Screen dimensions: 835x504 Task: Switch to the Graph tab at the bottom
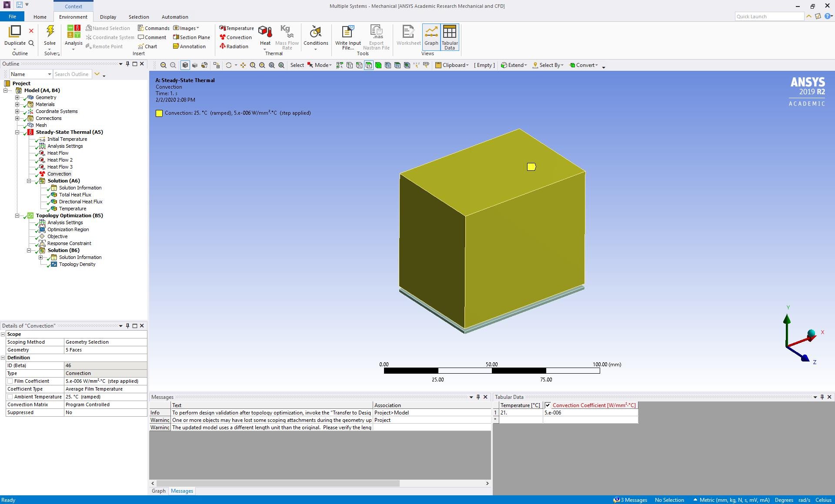coord(158,491)
